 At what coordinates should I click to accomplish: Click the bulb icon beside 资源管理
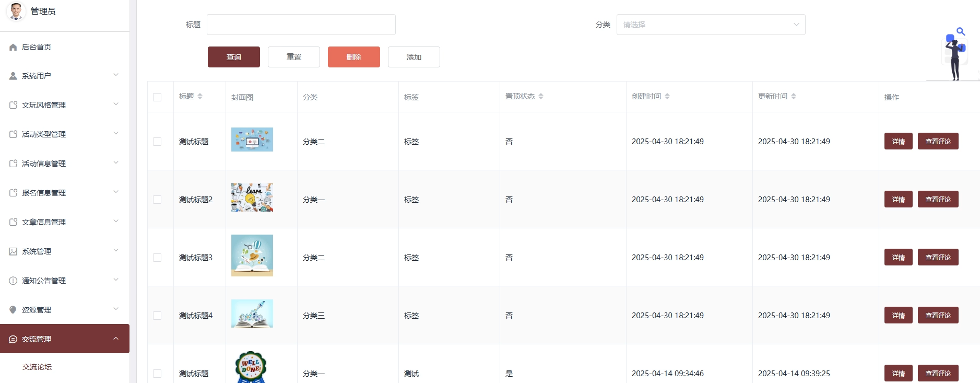(x=13, y=310)
